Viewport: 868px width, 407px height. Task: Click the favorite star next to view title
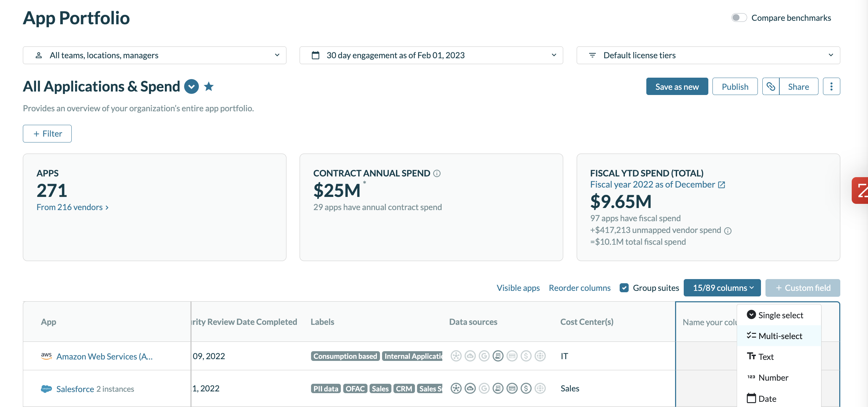209,86
